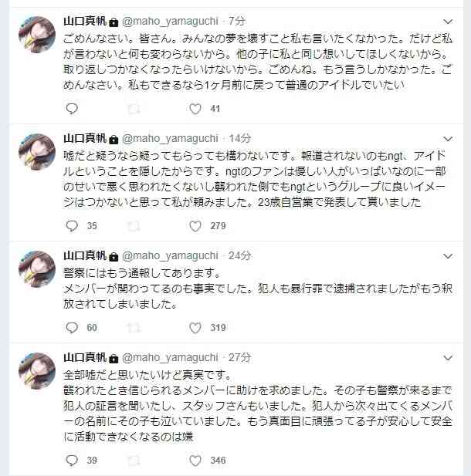Expand options chevron on 27分 tweet

[x=448, y=358]
